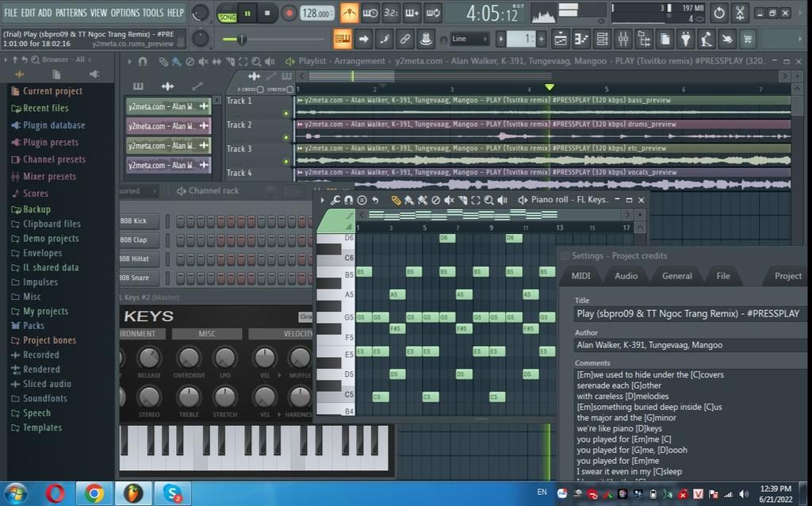Switch to the General settings tab
Screen dimensions: 812x506
click(677, 276)
